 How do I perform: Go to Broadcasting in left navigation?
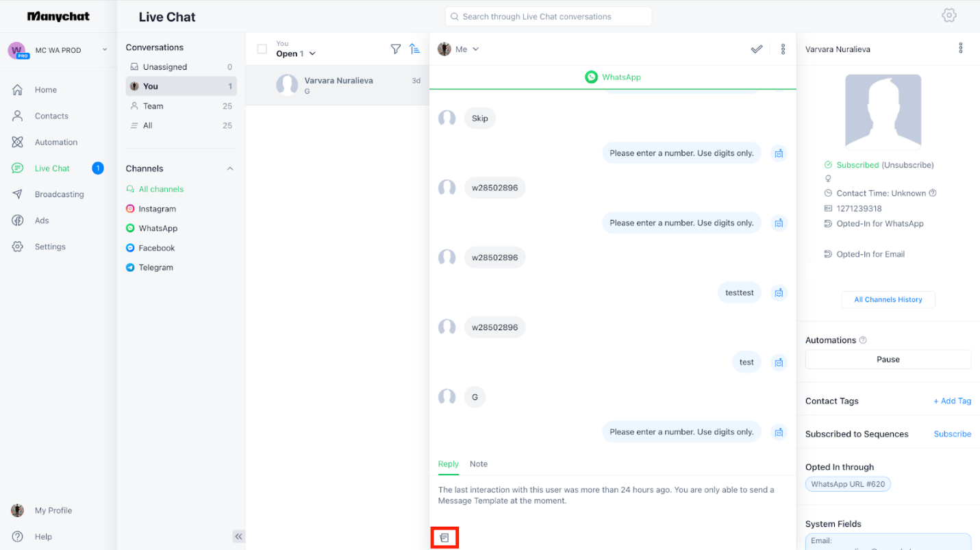click(x=59, y=195)
